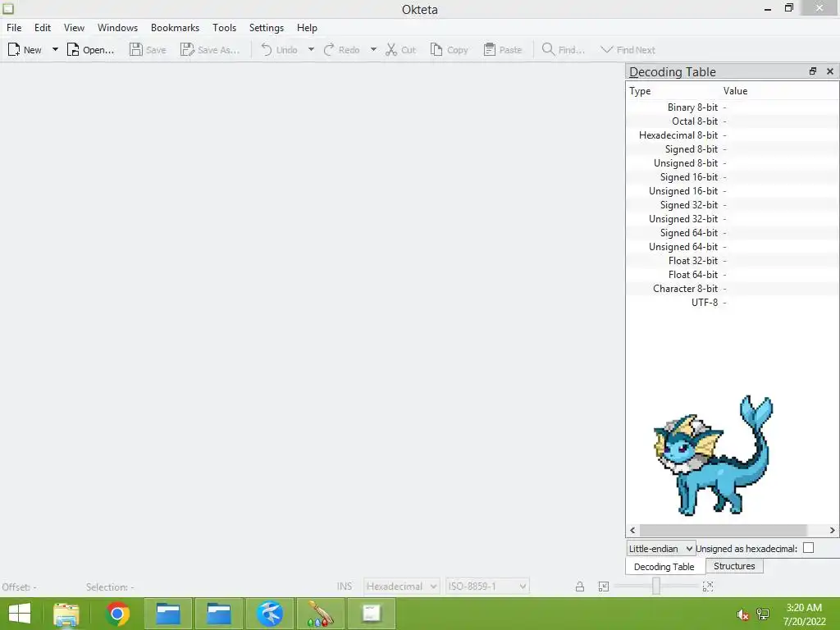
Task: Adjust the zoom slider handle
Action: pyautogui.click(x=656, y=587)
